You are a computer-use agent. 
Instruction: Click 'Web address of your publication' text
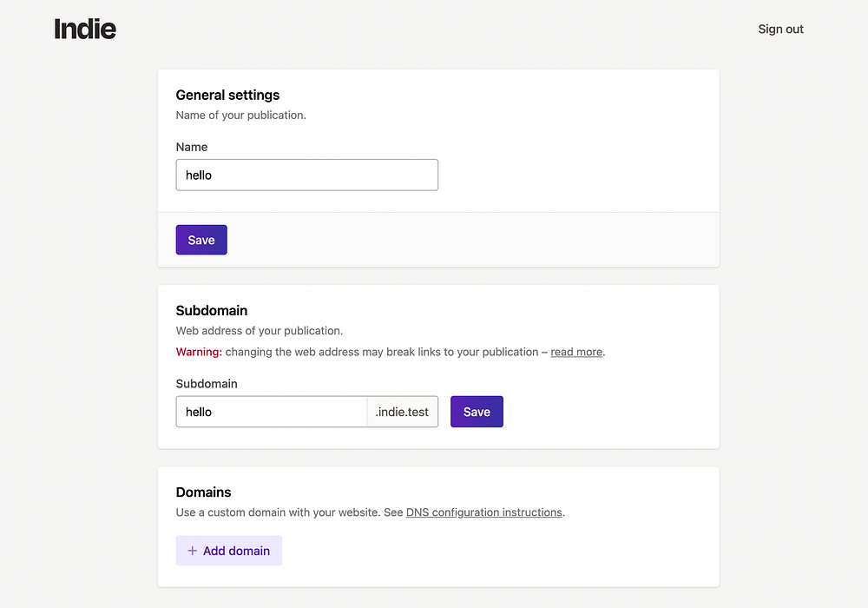pos(260,330)
